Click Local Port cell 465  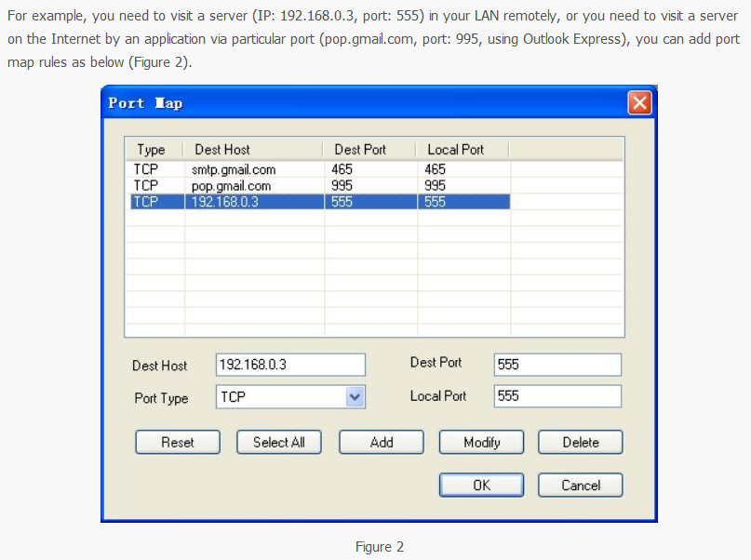(x=435, y=169)
